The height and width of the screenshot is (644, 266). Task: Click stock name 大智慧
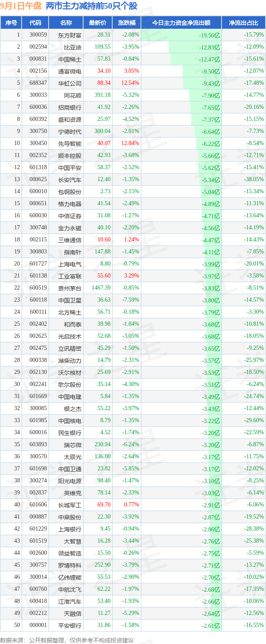tap(73, 541)
